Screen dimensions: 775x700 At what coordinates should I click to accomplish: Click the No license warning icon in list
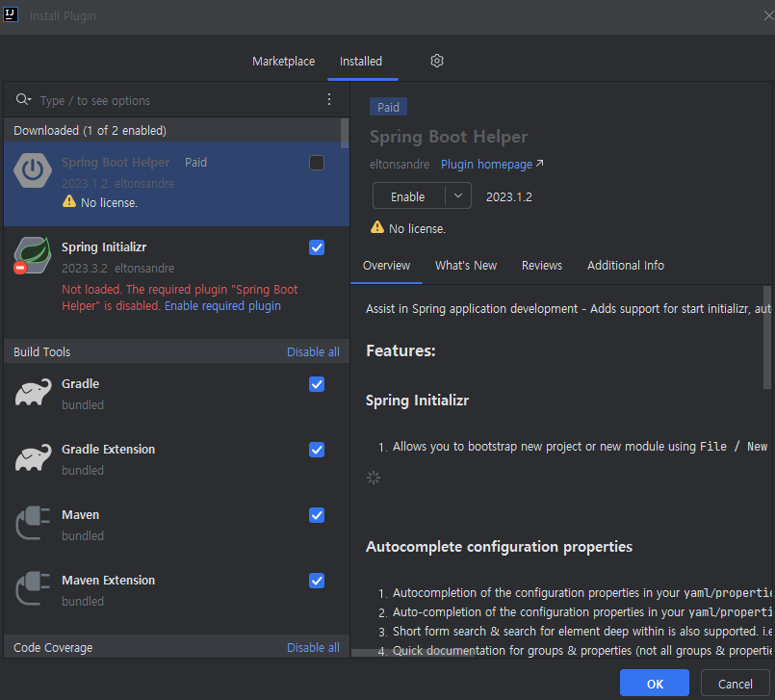pos(69,201)
